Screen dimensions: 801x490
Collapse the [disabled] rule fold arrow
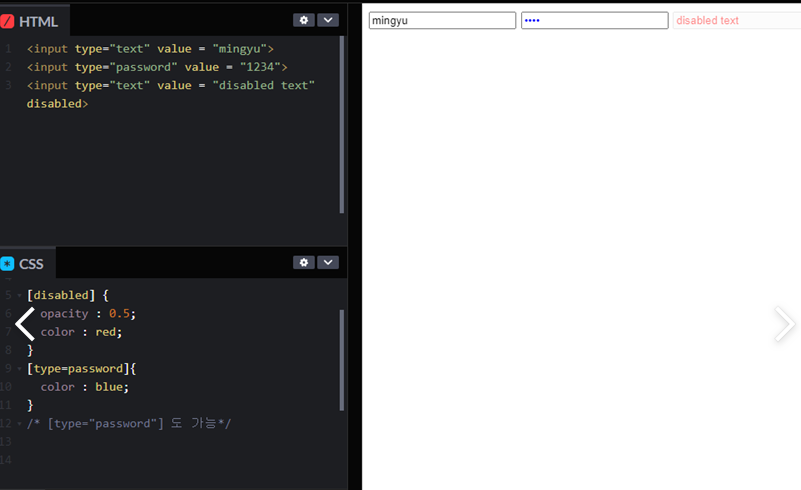[19, 295]
